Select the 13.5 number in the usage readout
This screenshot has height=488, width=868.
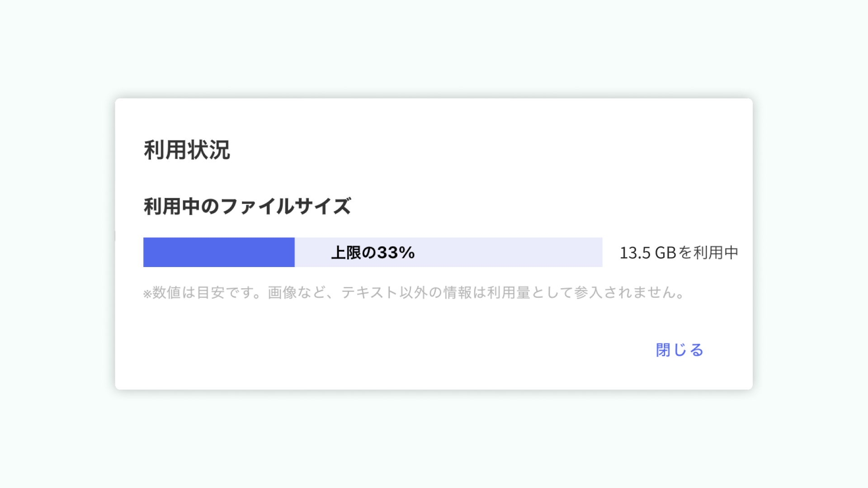coord(635,253)
